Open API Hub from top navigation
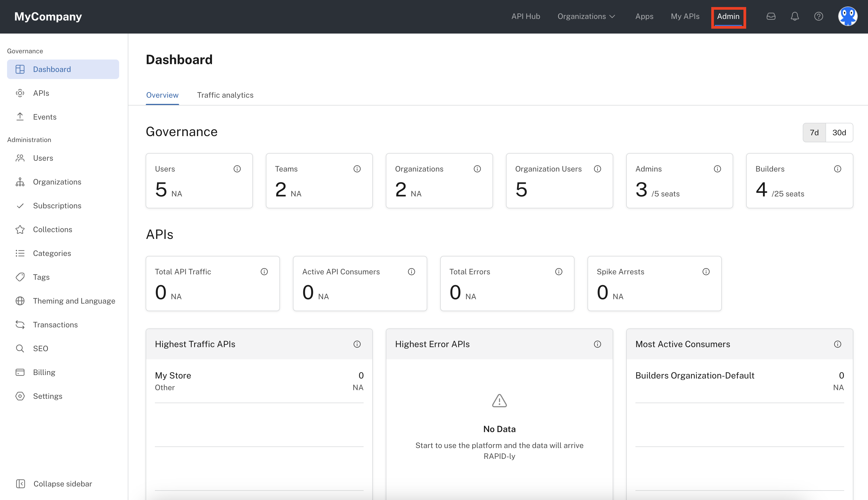The width and height of the screenshot is (868, 500). (x=526, y=16)
